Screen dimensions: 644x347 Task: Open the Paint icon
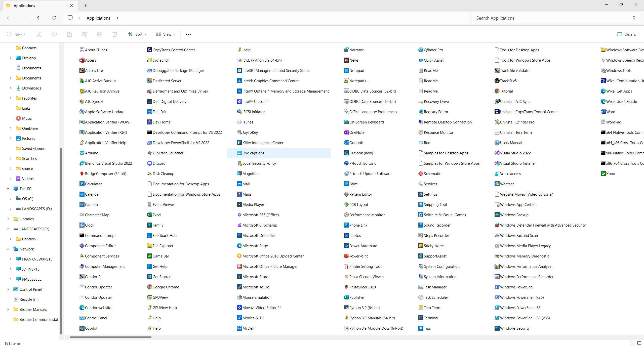pos(346,184)
